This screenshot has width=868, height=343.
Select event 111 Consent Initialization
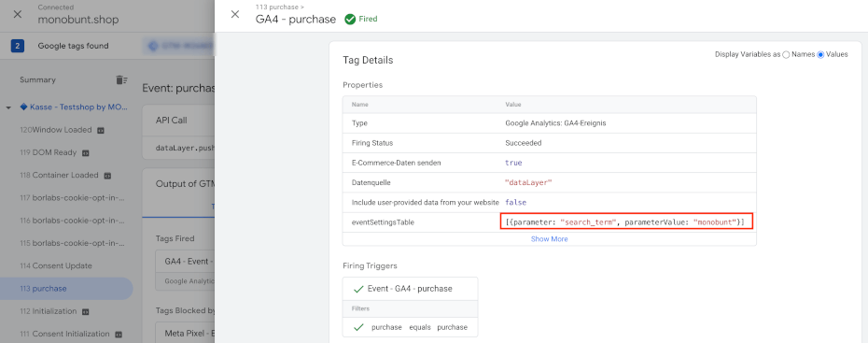coord(64,335)
